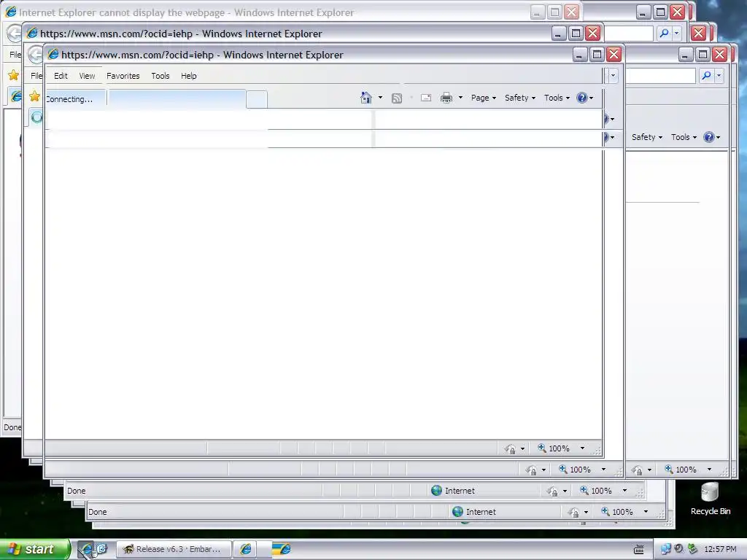Expand the Print button dropdown arrow
Screen dimensions: 747x560
click(460, 98)
